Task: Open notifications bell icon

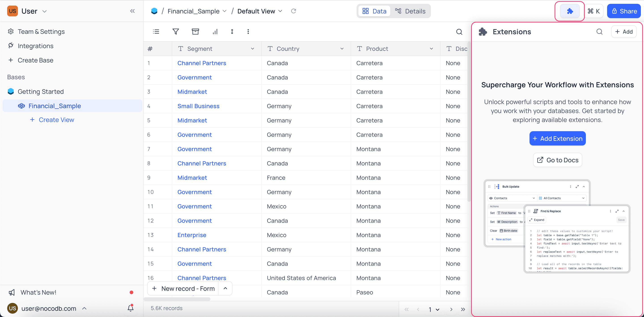Action: point(131,308)
